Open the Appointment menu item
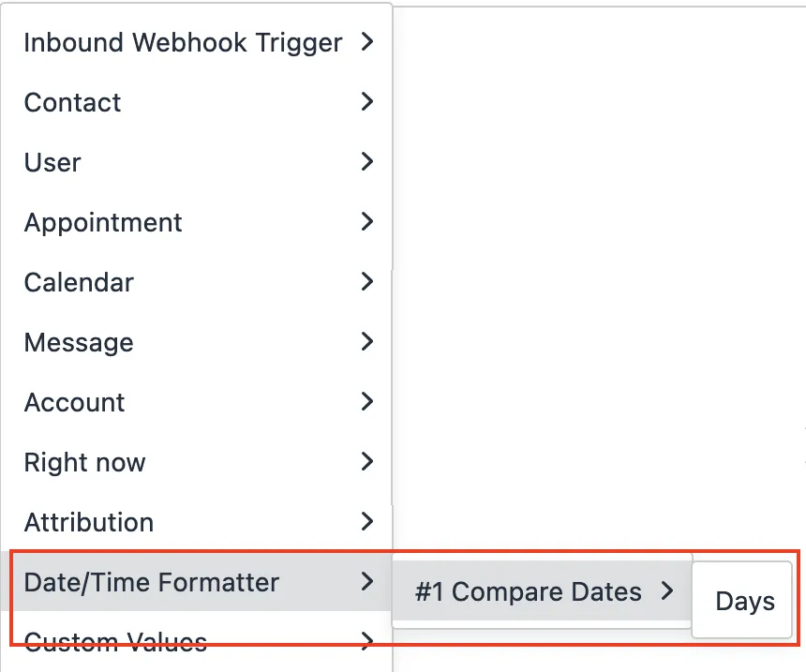This screenshot has width=806, height=672. 103,222
